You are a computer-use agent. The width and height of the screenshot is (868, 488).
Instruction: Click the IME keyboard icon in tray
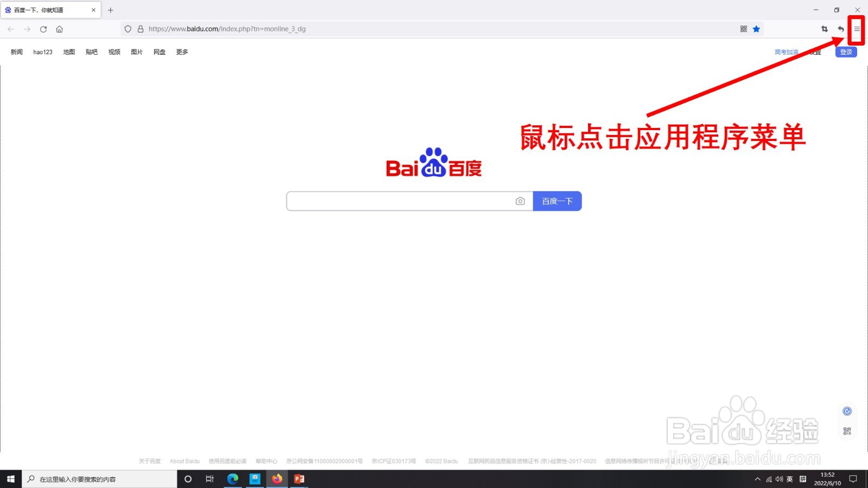[x=803, y=479]
